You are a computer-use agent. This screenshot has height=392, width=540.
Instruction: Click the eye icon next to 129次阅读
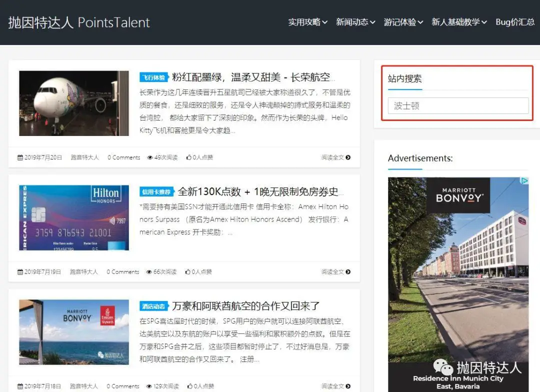click(x=149, y=386)
